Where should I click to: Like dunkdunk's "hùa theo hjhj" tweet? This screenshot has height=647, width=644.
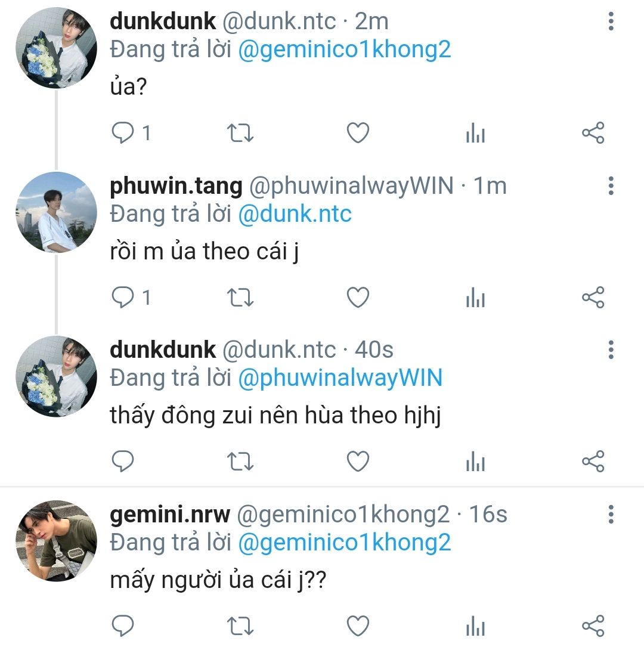358,462
